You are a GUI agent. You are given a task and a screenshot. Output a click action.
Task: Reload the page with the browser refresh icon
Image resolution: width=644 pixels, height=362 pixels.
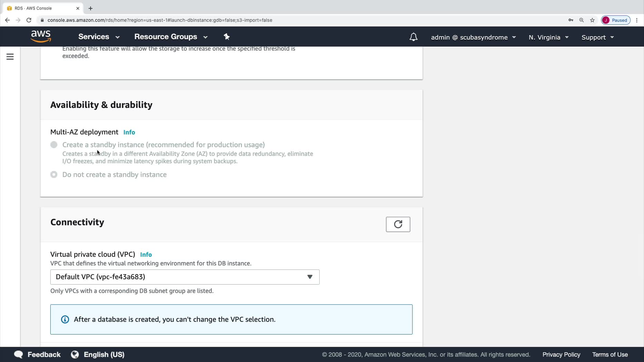coord(29,20)
